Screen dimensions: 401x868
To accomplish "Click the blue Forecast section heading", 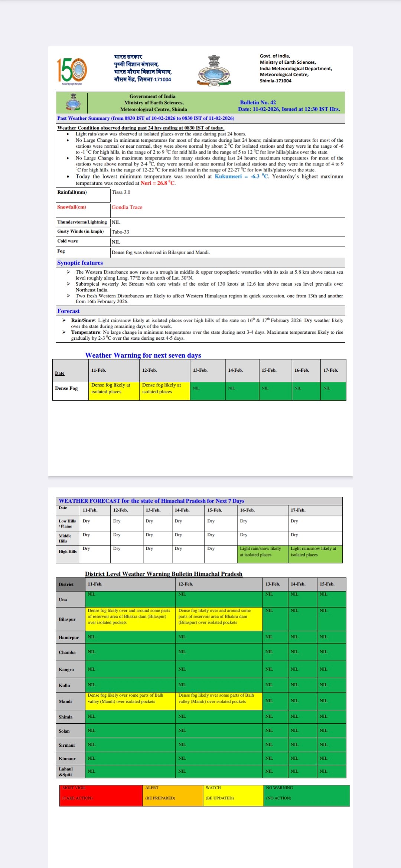I will coord(68,311).
